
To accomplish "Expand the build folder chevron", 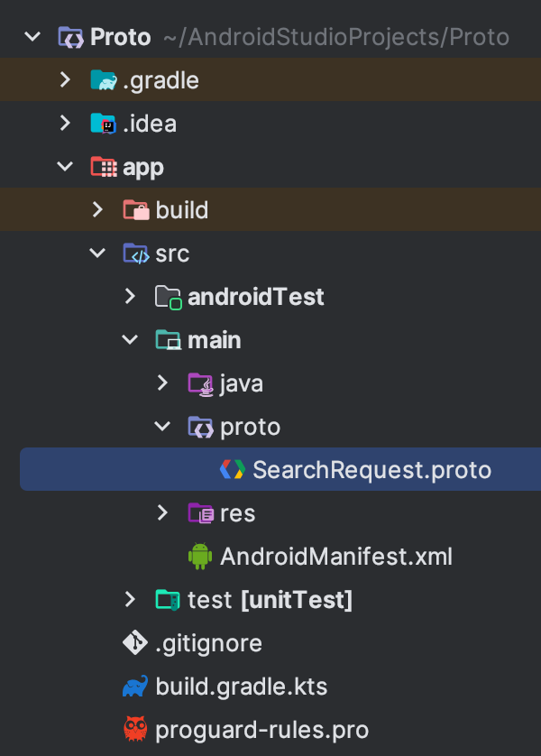I will tap(97, 209).
